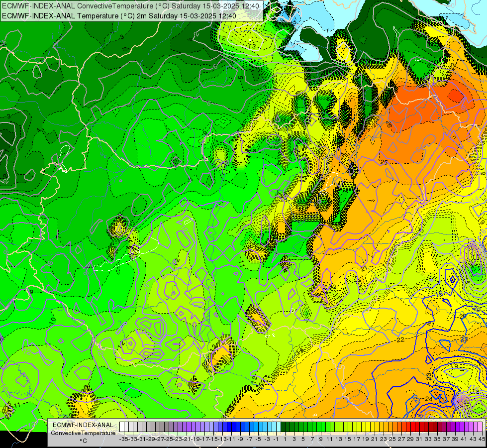The height and width of the screenshot is (448, 487).
Task: Select the first white swatch of the legend
Action: point(122,427)
